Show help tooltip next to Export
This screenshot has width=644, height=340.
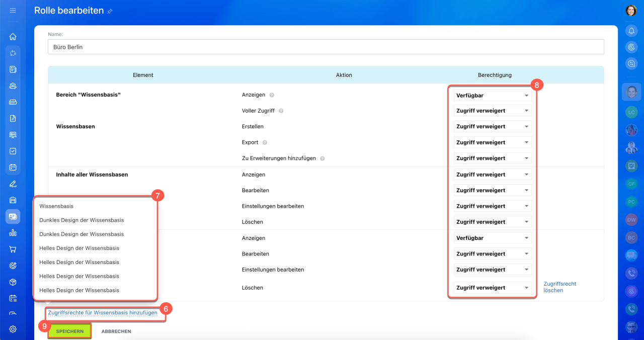click(265, 142)
